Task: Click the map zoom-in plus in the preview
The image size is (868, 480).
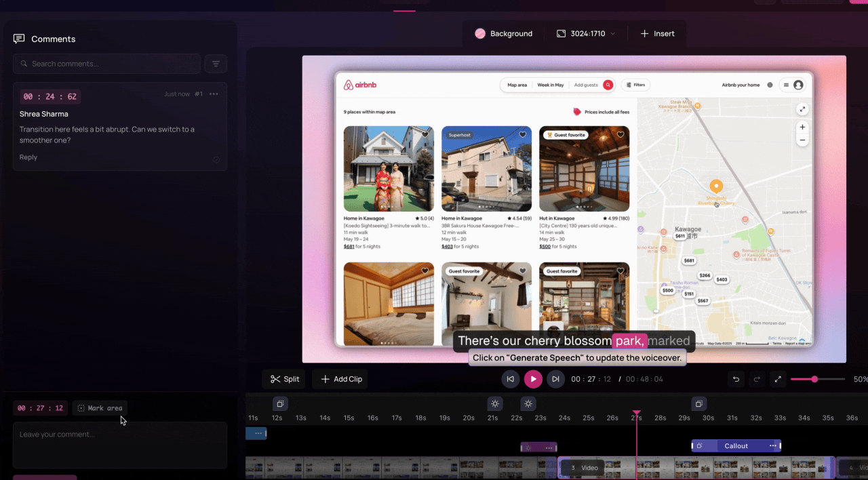Action: [802, 127]
